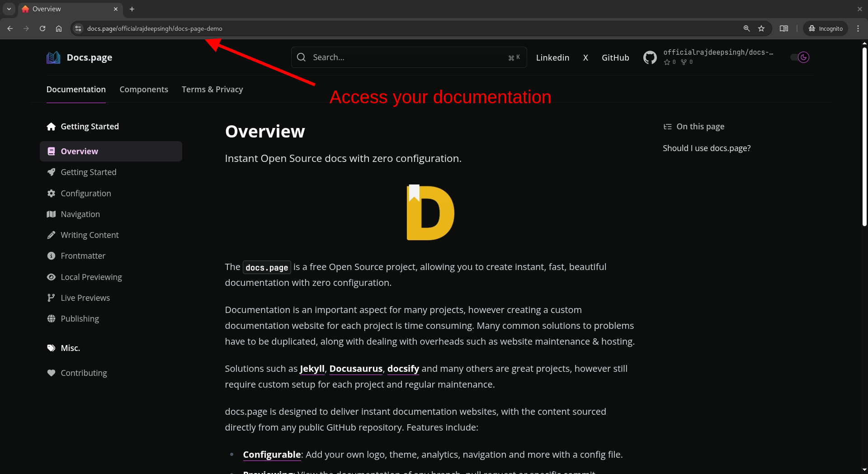The height and width of the screenshot is (474, 868).
Task: Click the heart icon beside Contributing
Action: pyautogui.click(x=52, y=373)
